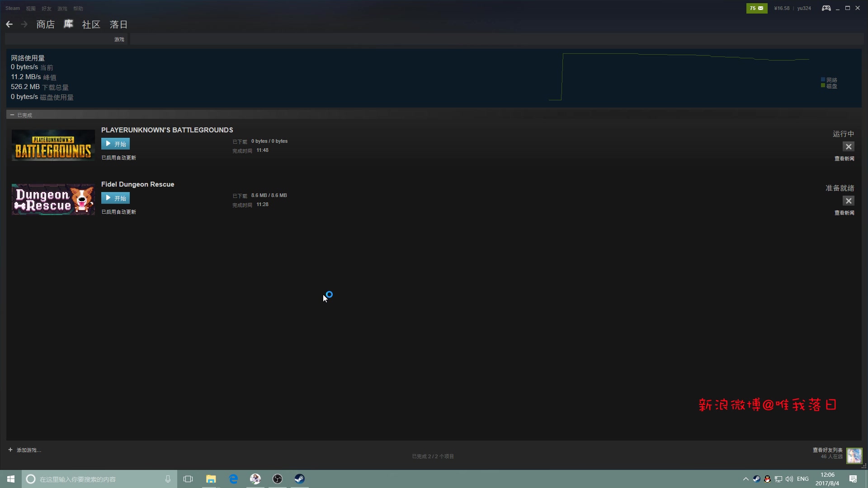Open the Windows Start menu
Image resolution: width=868 pixels, height=488 pixels.
tap(11, 479)
